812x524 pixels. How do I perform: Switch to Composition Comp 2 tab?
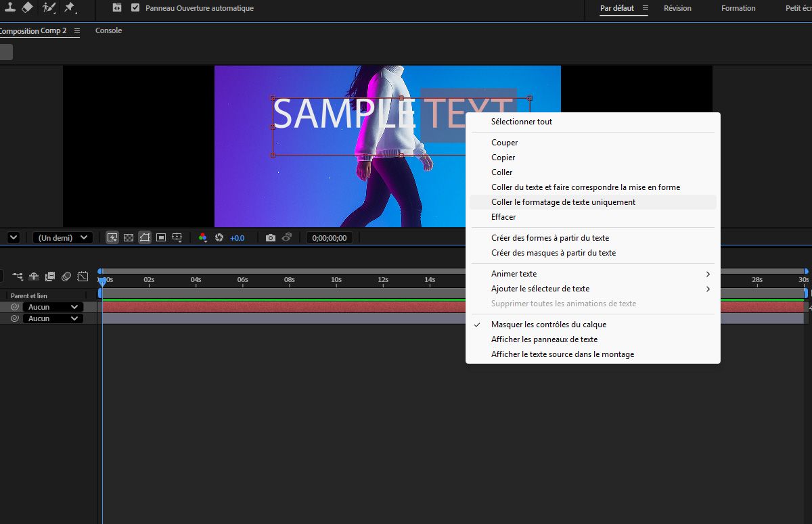pos(33,30)
